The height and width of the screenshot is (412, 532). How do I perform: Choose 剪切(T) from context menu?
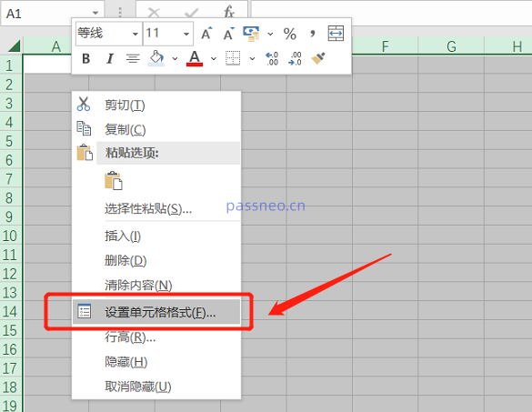[156, 105]
